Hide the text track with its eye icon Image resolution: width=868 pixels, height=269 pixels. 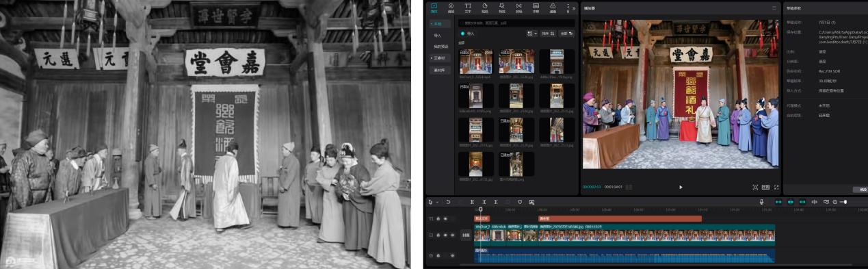click(445, 218)
